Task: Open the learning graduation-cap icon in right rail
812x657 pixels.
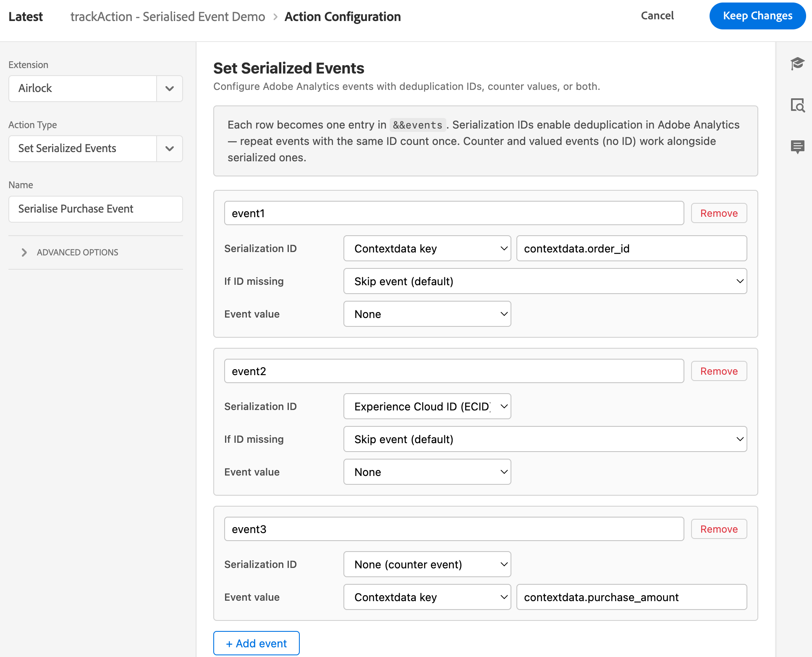Action: (797, 63)
